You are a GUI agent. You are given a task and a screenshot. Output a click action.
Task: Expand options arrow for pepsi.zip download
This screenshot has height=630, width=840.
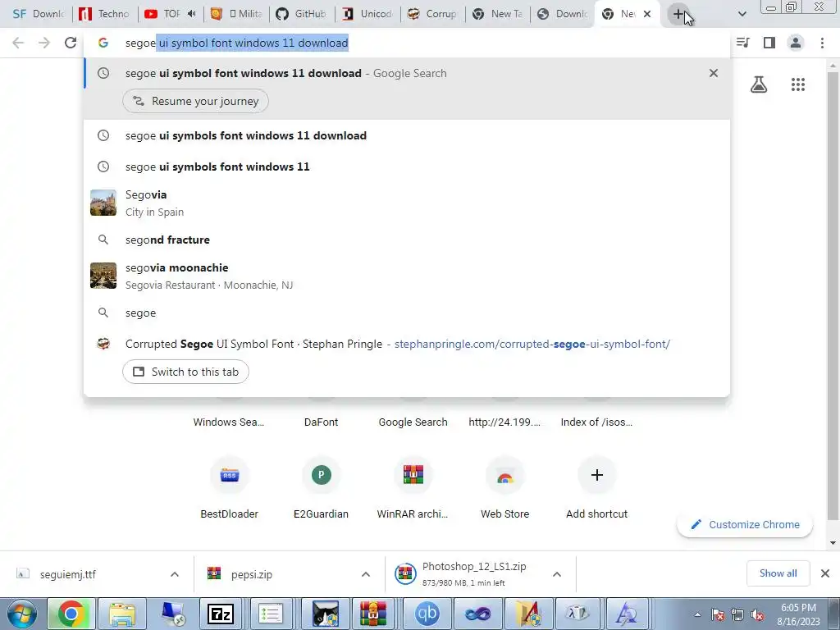click(x=366, y=574)
